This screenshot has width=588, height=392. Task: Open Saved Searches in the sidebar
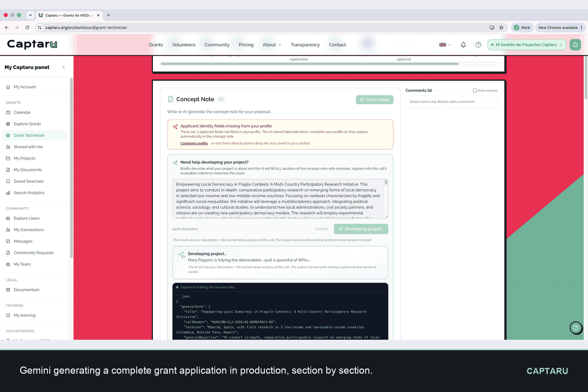pos(28,181)
